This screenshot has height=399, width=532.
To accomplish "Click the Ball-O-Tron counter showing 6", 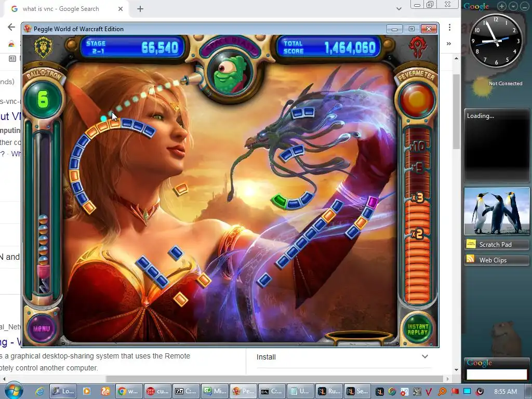I will pos(43,99).
